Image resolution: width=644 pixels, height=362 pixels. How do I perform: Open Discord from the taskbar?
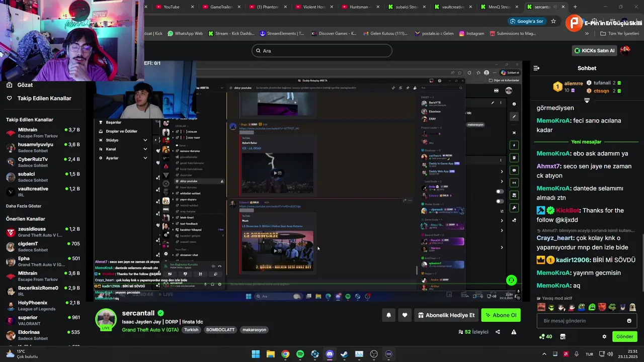(330, 354)
